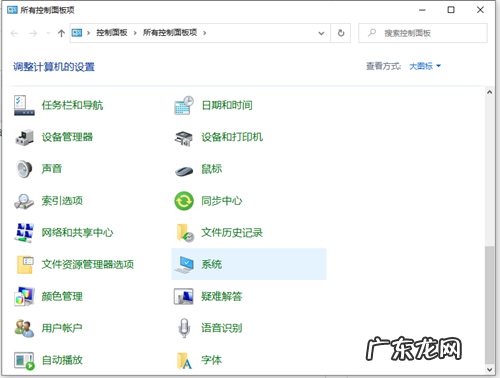Open the 颜色管理 icon
The width and height of the screenshot is (500, 378).
[24, 296]
